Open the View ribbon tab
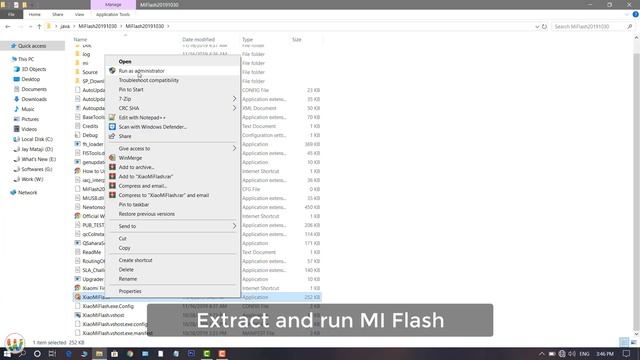The height and width of the screenshot is (360, 640). tap(79, 14)
